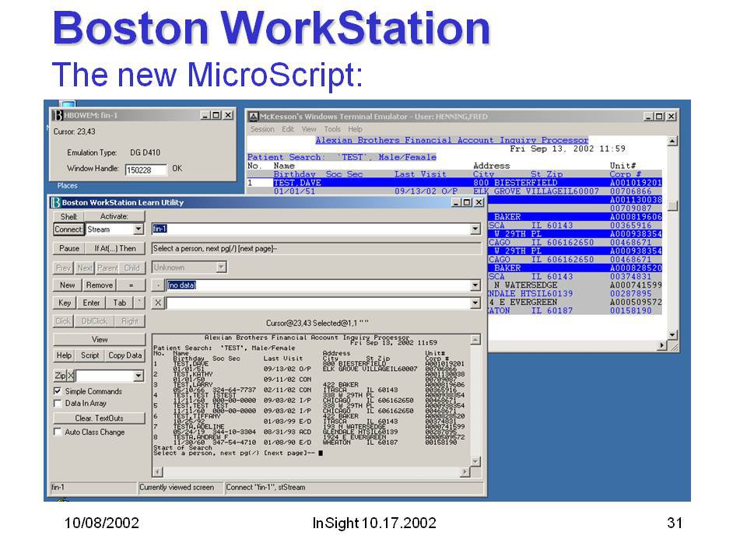Viewport: 747px width, 560px height.
Task: Click the small X next to Zip
Action: click(71, 376)
